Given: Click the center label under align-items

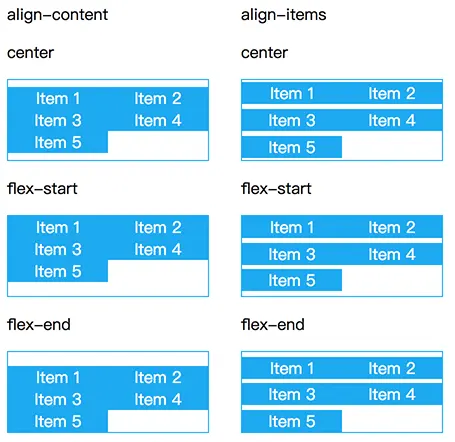Looking at the screenshot, I should click(264, 53).
